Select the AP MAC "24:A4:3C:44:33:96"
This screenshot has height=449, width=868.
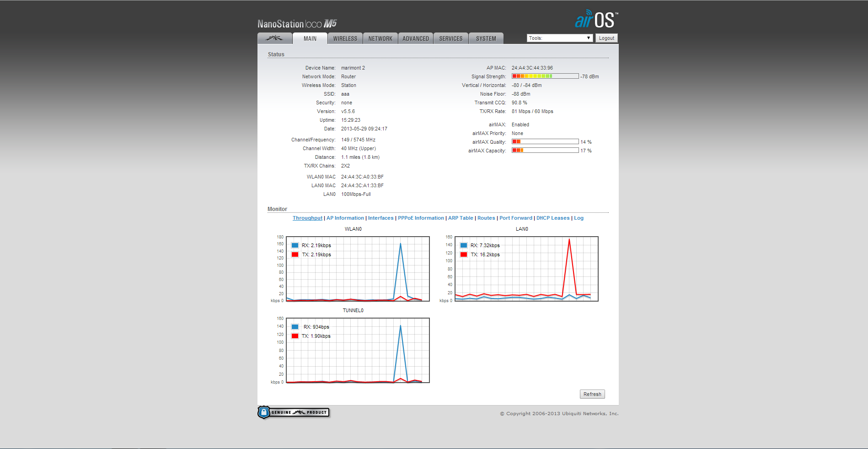pyautogui.click(x=532, y=68)
